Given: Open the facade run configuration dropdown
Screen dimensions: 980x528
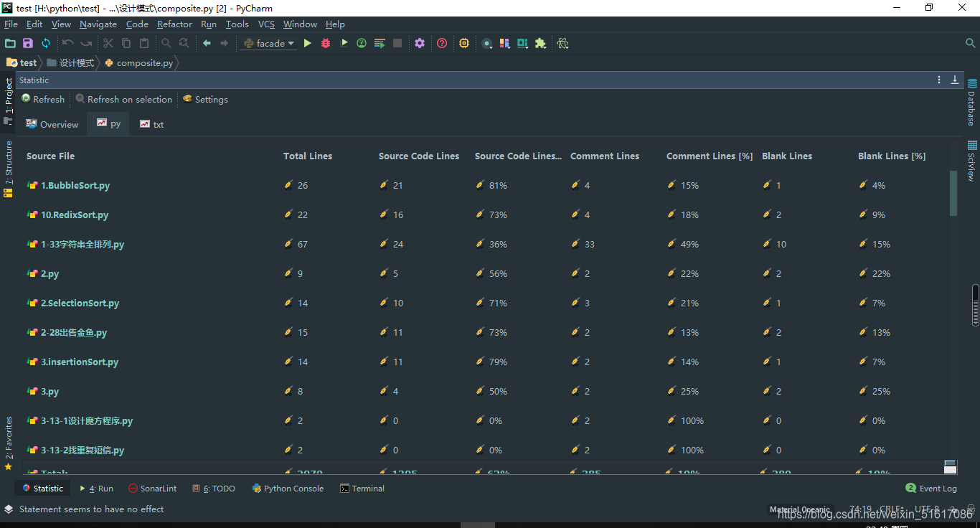Looking at the screenshot, I should pos(269,44).
